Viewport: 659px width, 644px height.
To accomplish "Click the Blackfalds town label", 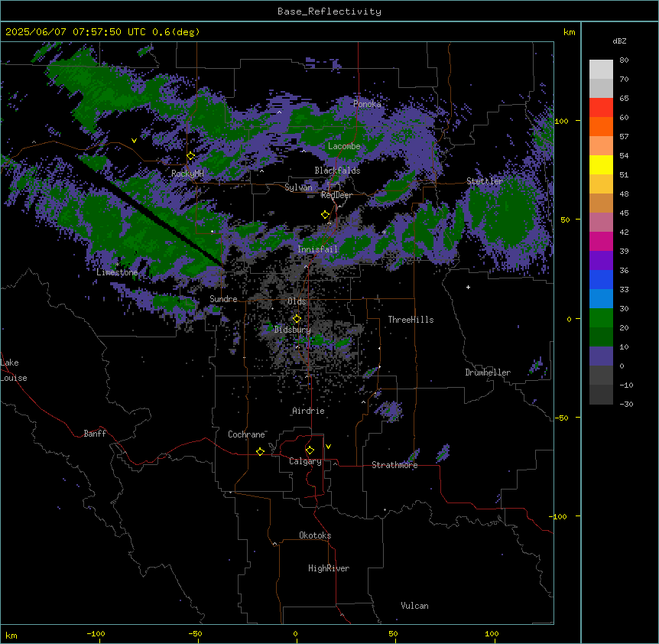I will tap(337, 171).
